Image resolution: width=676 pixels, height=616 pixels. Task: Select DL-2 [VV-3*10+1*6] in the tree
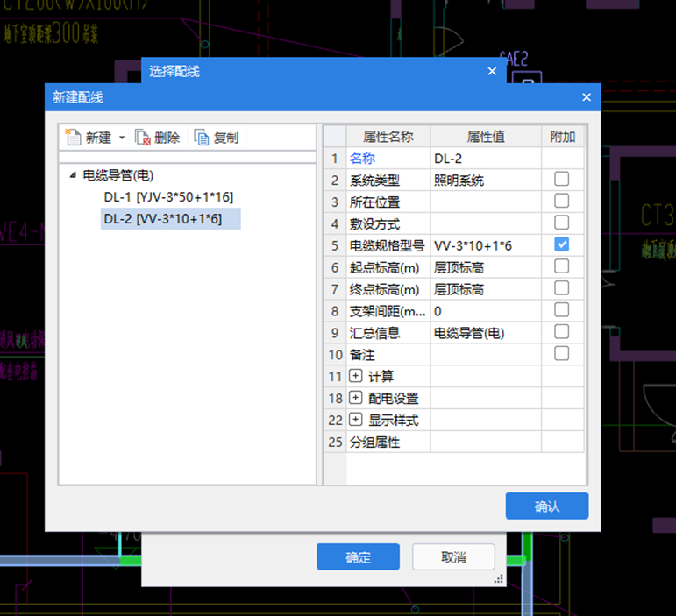163,218
